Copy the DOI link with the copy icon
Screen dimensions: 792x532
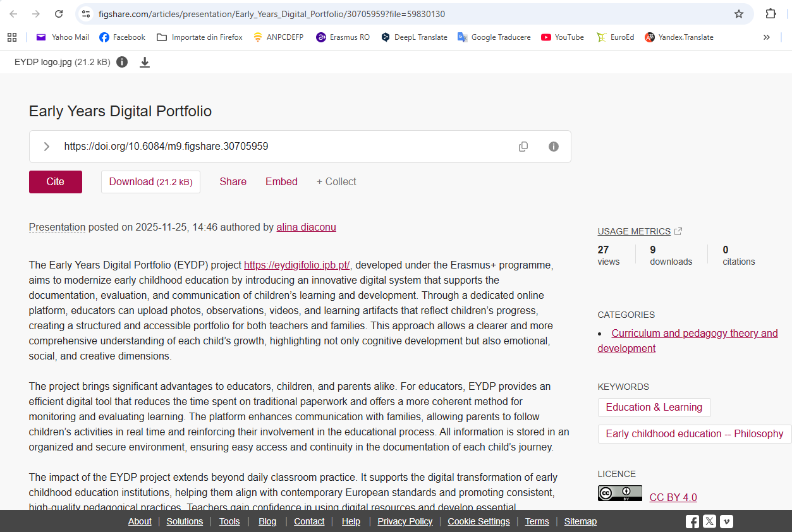point(523,147)
